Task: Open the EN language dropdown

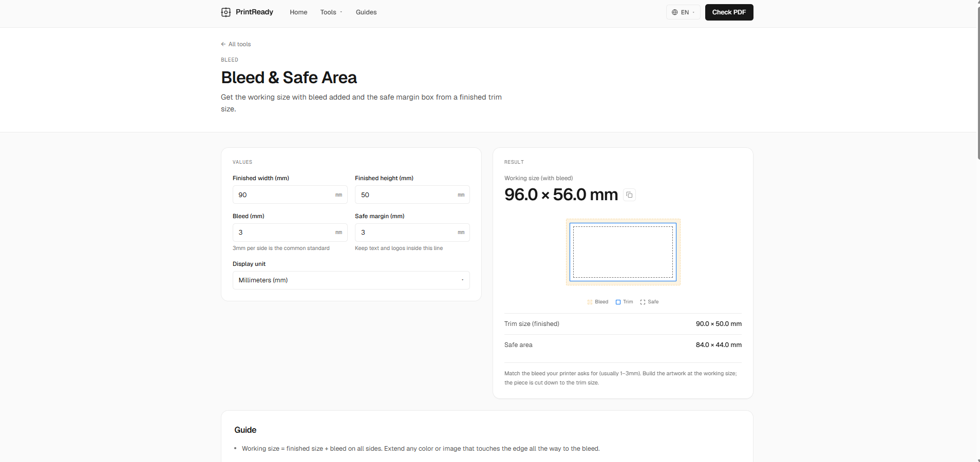Action: click(x=683, y=12)
